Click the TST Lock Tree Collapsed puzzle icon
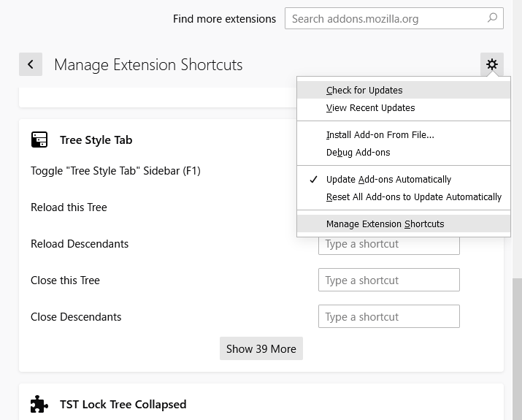The width and height of the screenshot is (522, 420). click(x=39, y=404)
